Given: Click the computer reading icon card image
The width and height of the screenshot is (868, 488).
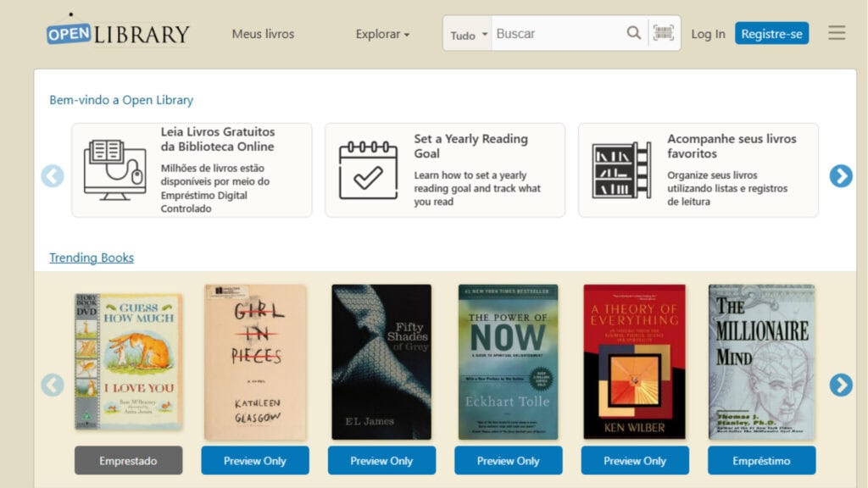Looking at the screenshot, I should click(115, 169).
